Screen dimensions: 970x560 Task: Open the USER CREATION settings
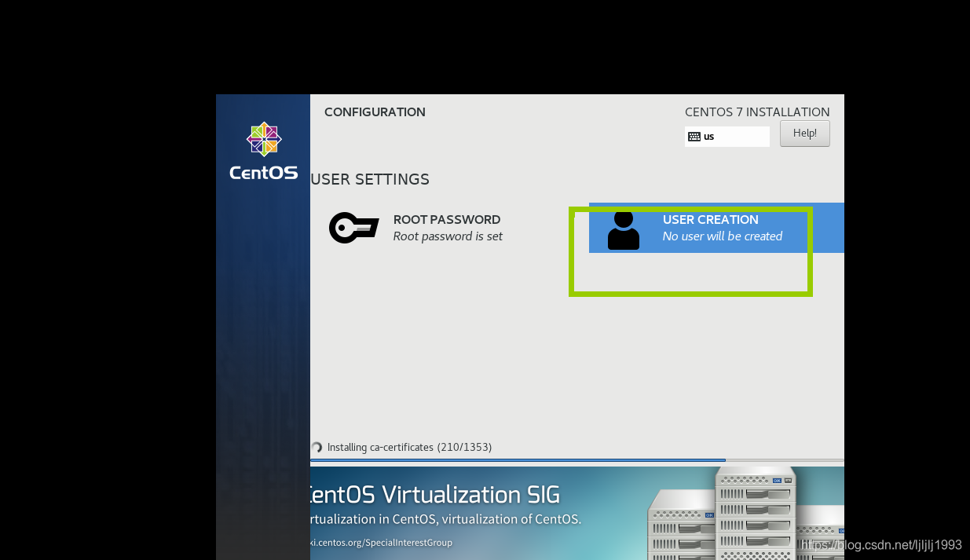tap(716, 228)
